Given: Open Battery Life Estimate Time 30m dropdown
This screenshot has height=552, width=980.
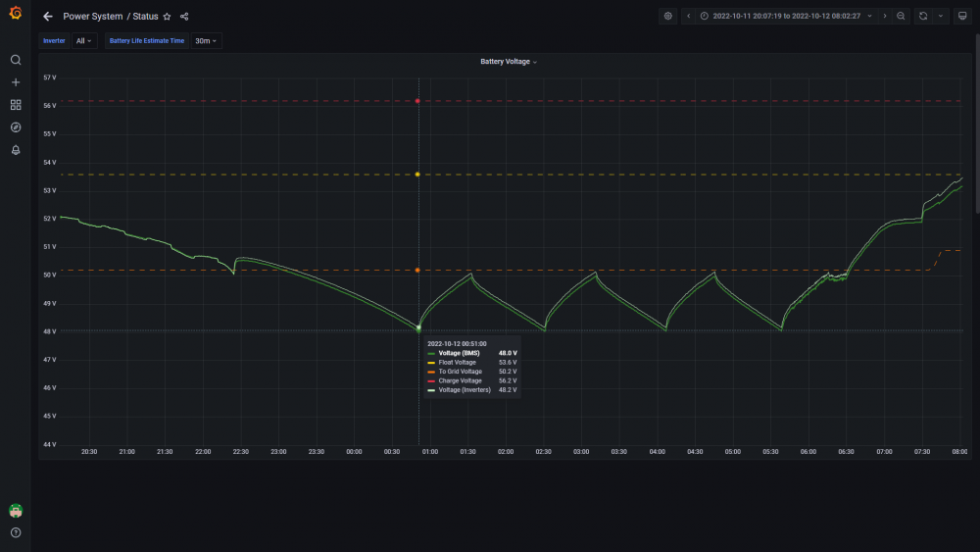Looking at the screenshot, I should (x=206, y=40).
